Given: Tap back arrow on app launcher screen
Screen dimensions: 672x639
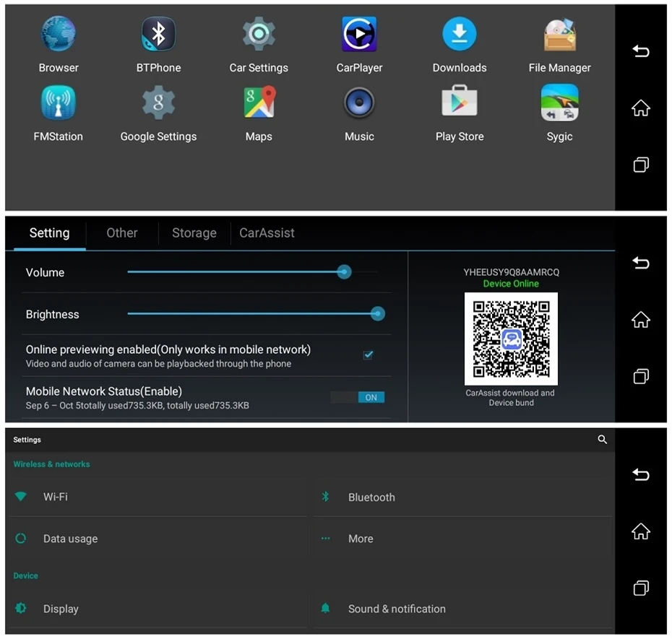Looking at the screenshot, I should 641,51.
